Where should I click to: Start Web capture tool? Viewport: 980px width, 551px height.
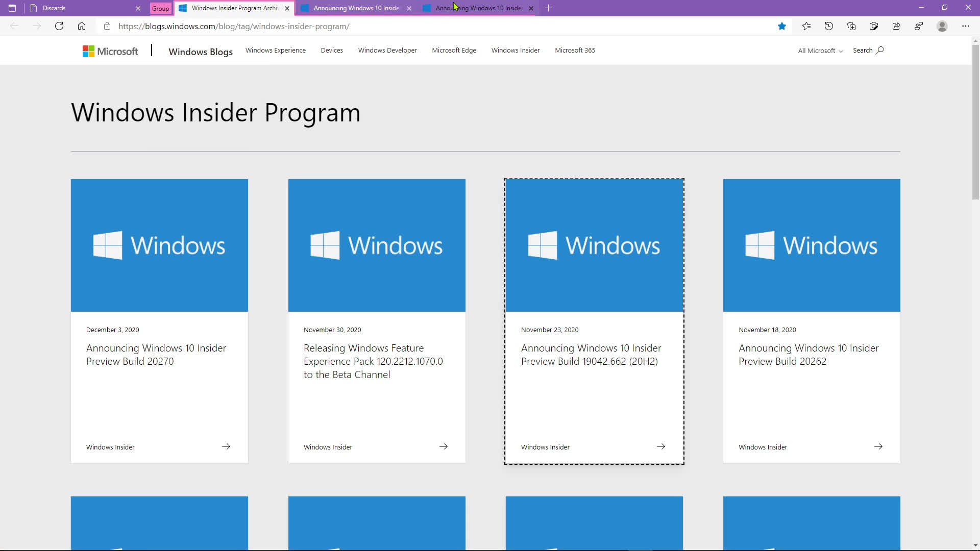(x=873, y=26)
